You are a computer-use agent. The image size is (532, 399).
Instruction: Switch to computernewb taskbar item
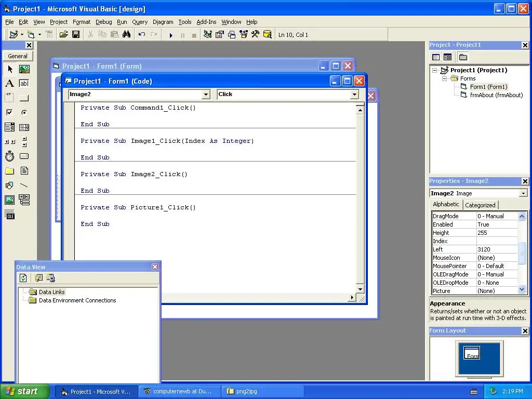180,391
